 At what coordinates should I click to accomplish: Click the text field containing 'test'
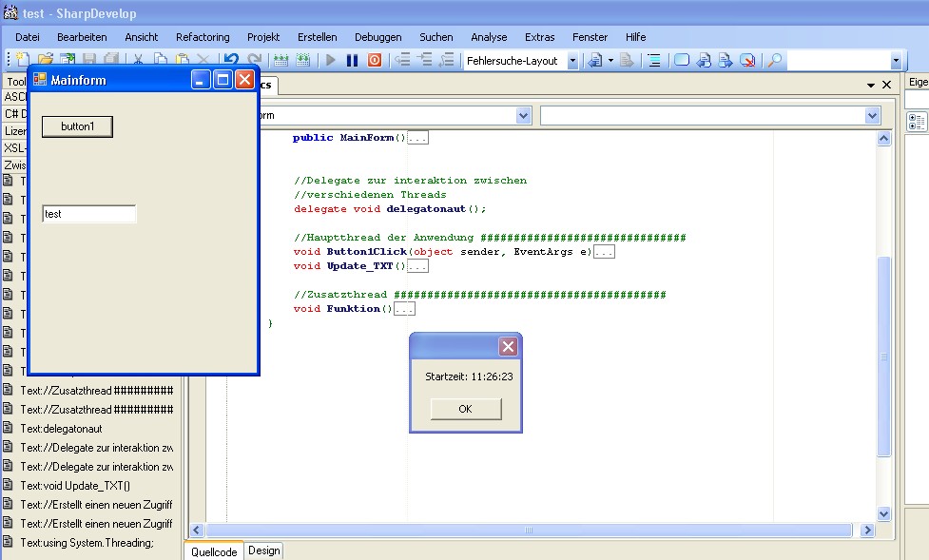pos(89,214)
